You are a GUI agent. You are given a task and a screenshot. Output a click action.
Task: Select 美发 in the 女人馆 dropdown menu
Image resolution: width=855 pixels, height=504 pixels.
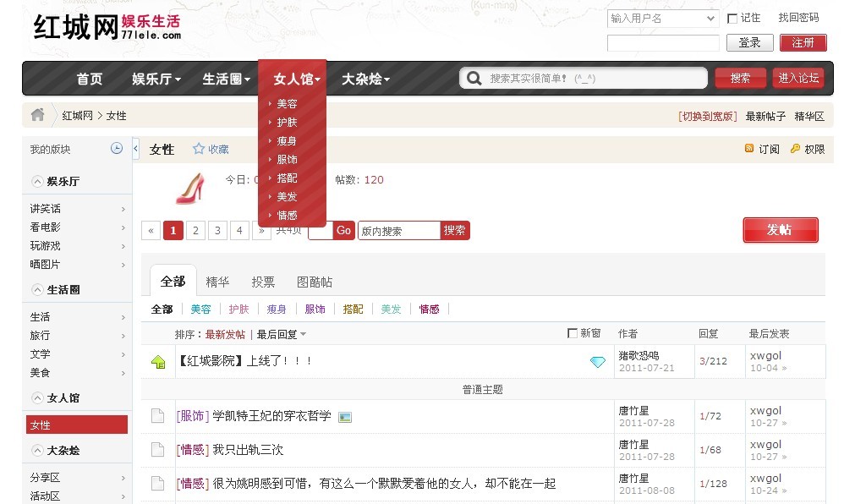(x=287, y=196)
